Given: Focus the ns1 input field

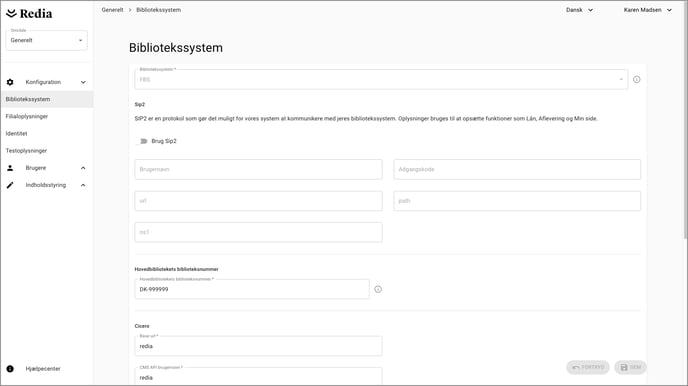Looking at the screenshot, I should click(x=258, y=232).
